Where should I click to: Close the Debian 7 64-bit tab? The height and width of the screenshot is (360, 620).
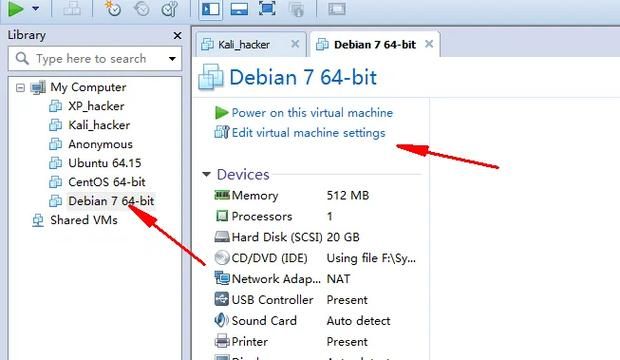(429, 44)
